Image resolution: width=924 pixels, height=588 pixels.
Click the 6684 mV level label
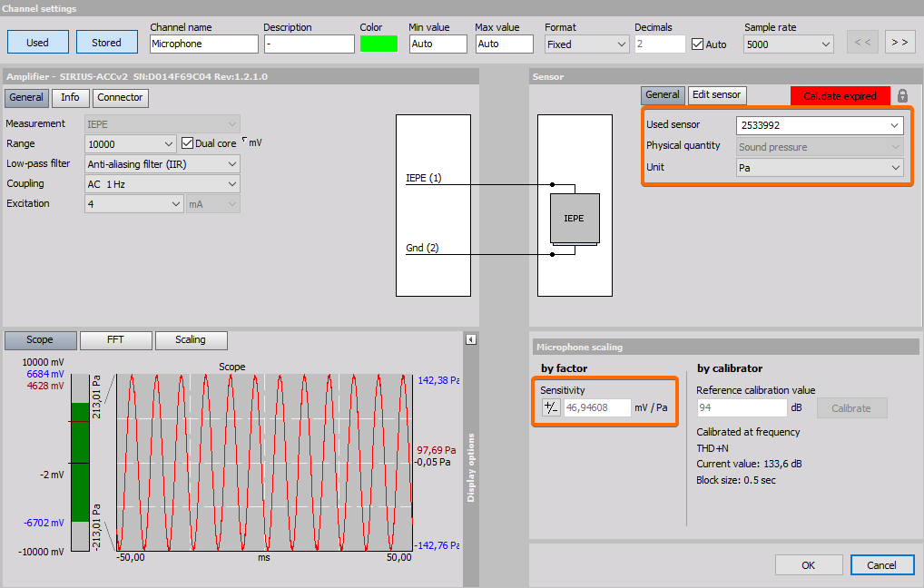(45, 374)
